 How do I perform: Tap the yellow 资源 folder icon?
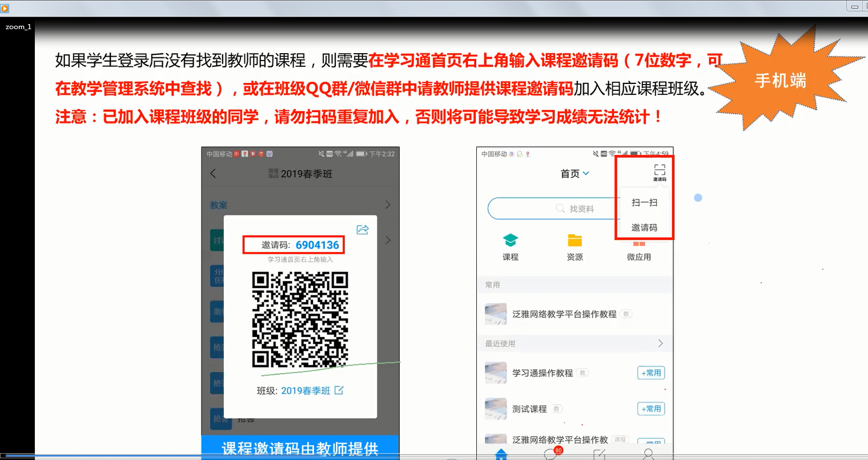tap(574, 241)
